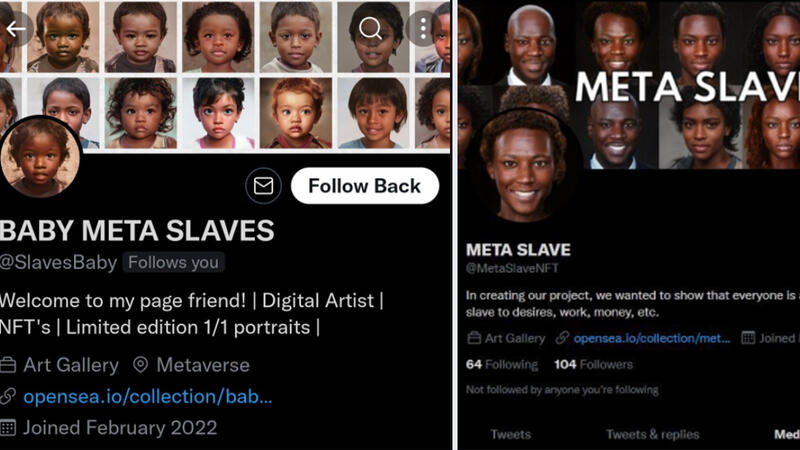Image resolution: width=800 pixels, height=450 pixels.
Task: Tap the back arrow icon
Action: (x=16, y=29)
